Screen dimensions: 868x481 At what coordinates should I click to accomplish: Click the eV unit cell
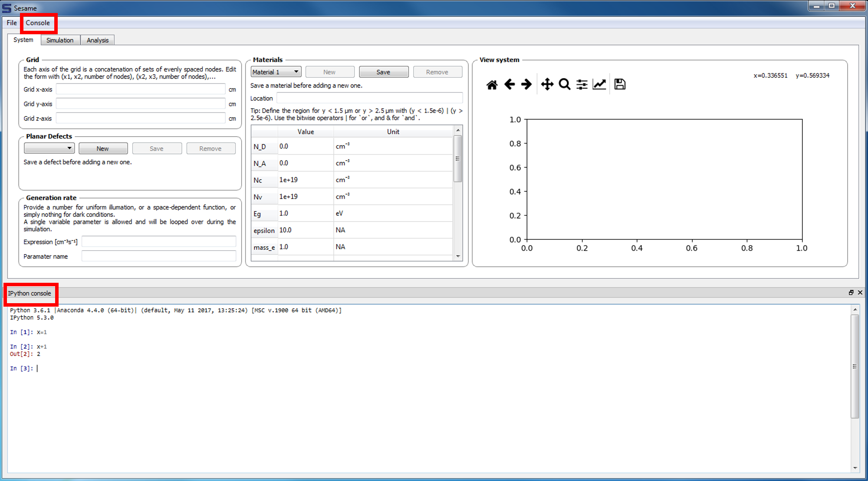(393, 213)
